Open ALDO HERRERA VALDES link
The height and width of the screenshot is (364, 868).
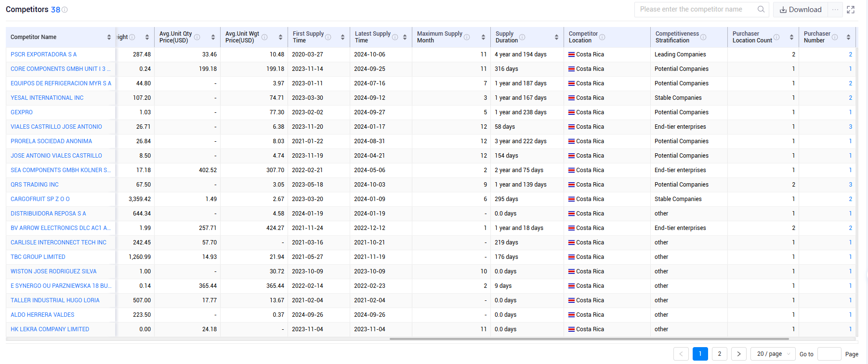[42, 315]
